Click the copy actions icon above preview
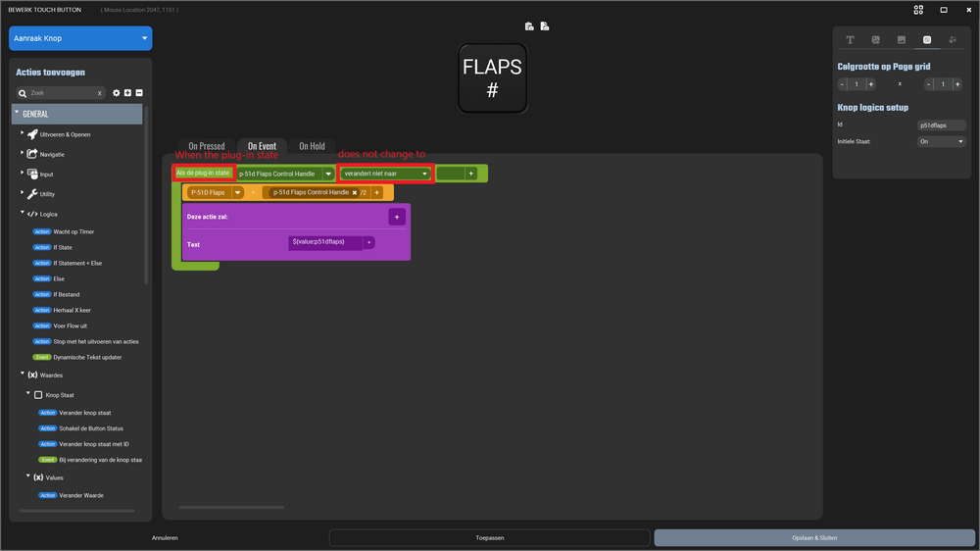Screen dimensions: 980x551 tap(545, 26)
